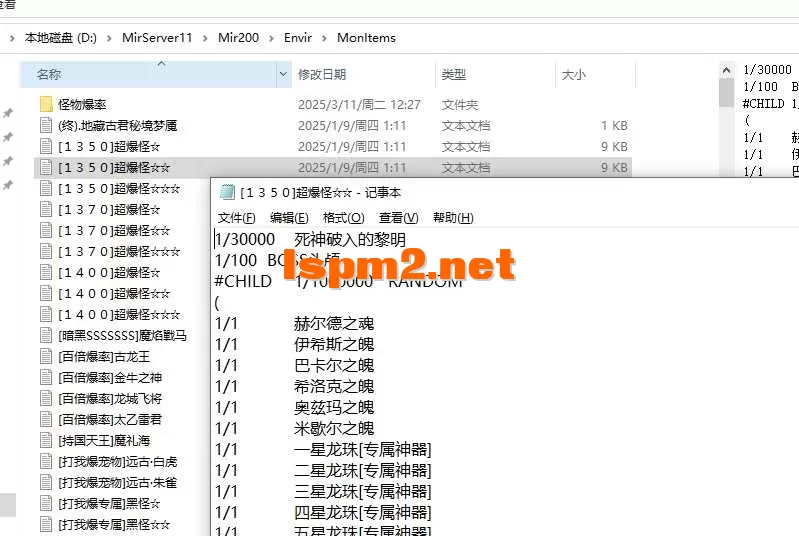Click the 1 KB size cell

pyautogui.click(x=614, y=125)
